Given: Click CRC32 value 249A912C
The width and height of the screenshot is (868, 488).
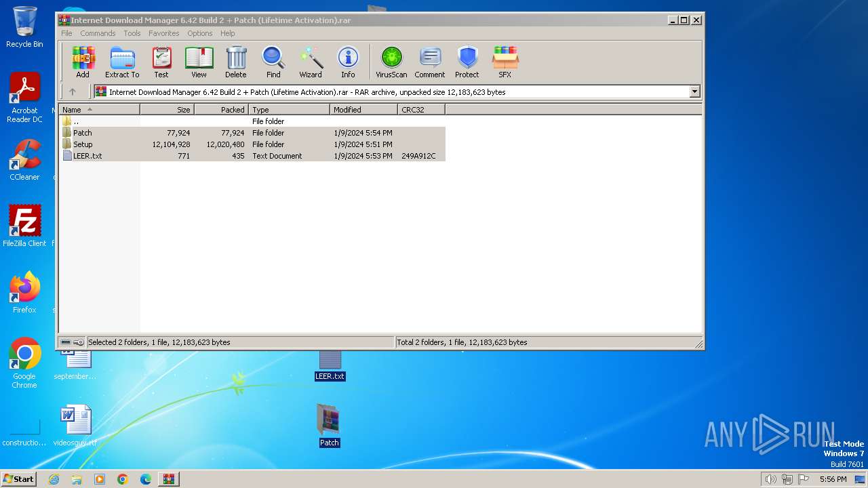Looking at the screenshot, I should pos(418,156).
